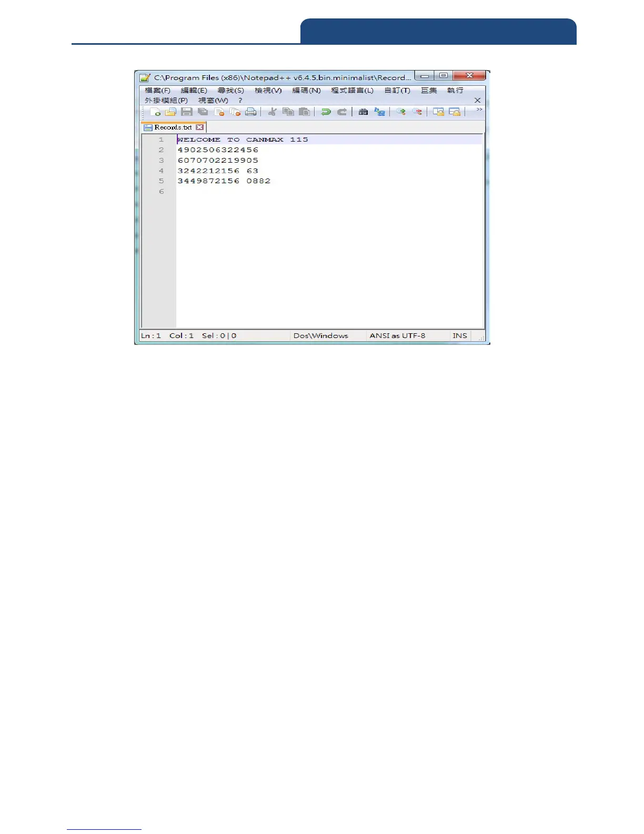Cut selection with the scissors icon
The height and width of the screenshot is (834, 644).
pos(273,112)
